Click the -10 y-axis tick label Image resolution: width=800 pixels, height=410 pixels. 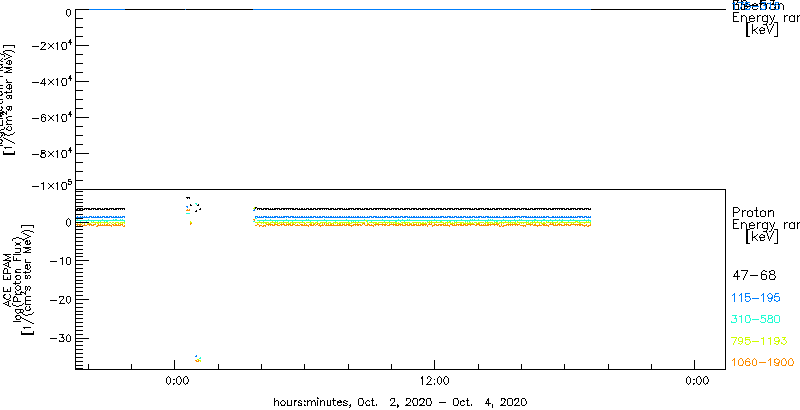59,261
